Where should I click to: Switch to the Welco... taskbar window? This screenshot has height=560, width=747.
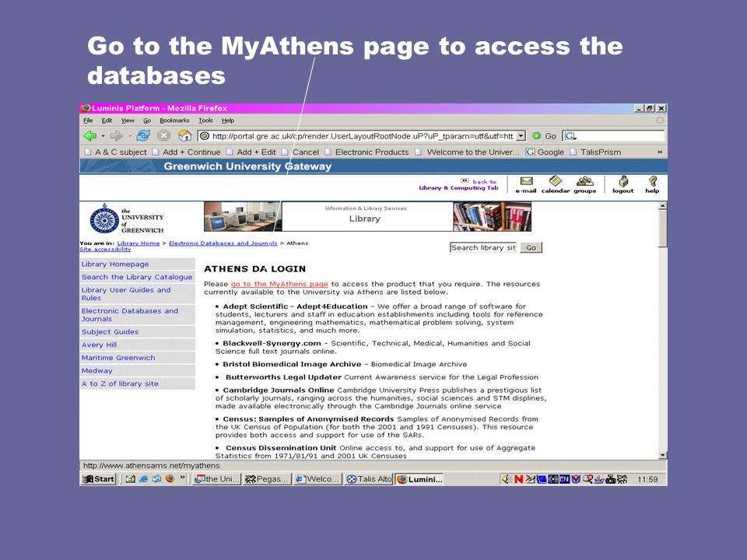coord(317,479)
